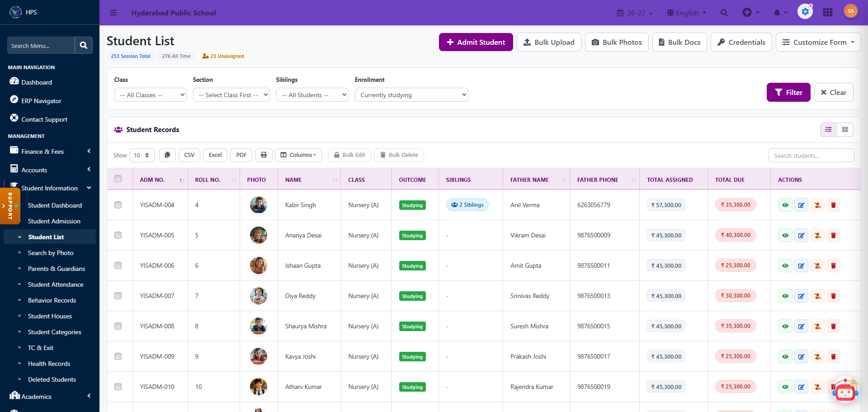Delete Kavya Joshi record trash icon
The height and width of the screenshot is (412, 868).
click(833, 357)
